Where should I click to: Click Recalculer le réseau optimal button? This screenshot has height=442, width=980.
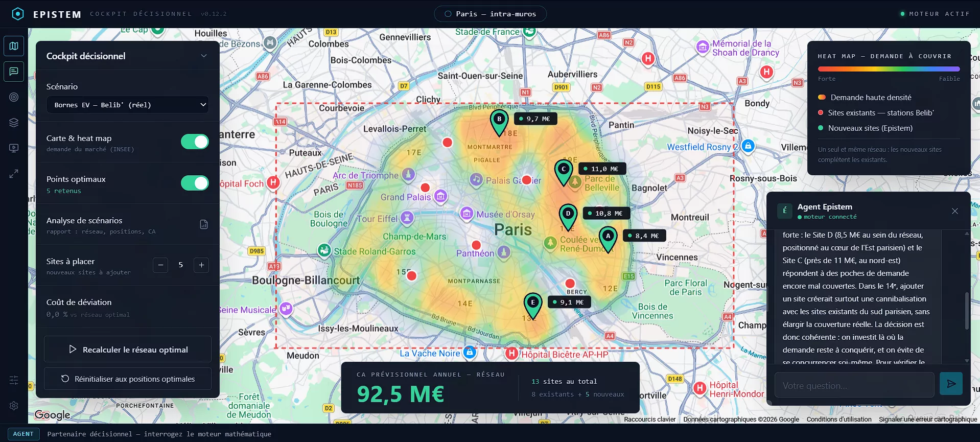(x=128, y=350)
